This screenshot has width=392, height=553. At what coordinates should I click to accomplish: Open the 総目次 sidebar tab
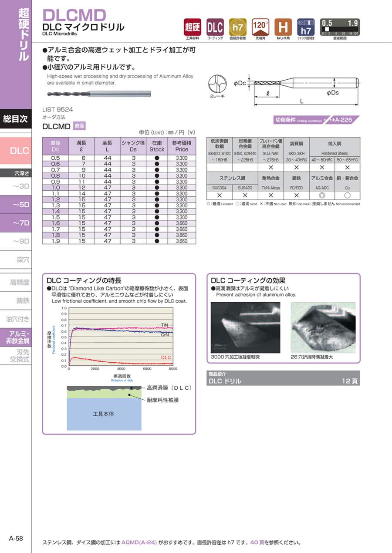coord(16,119)
